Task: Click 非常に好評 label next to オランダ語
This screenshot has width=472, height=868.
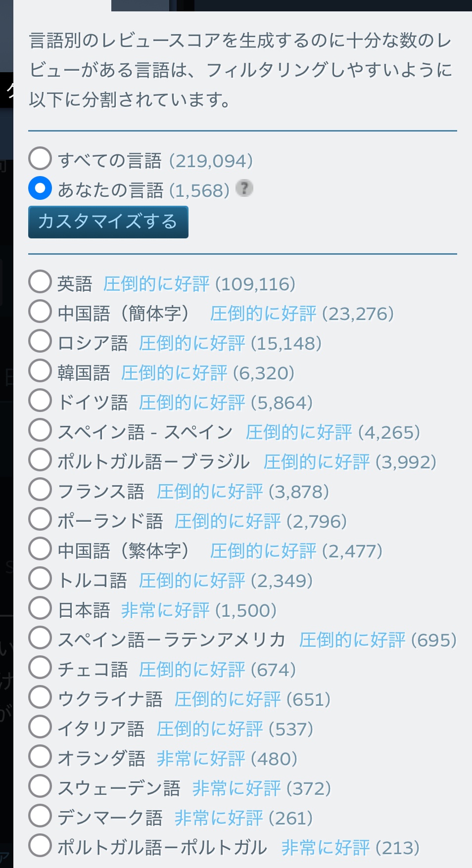Action: [x=200, y=759]
